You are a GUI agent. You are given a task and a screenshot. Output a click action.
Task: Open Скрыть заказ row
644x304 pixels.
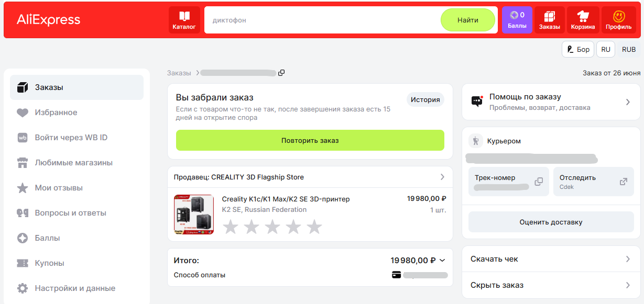tap(551, 285)
